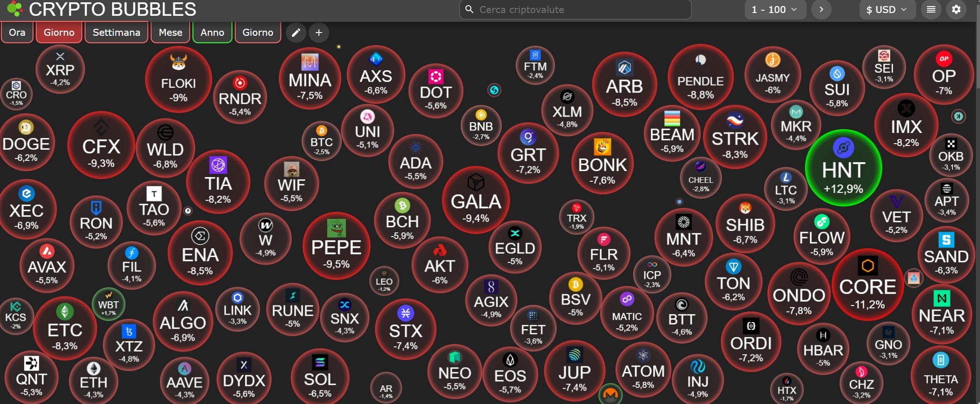Select the Ora tab
The height and width of the screenshot is (404, 980).
tap(17, 33)
